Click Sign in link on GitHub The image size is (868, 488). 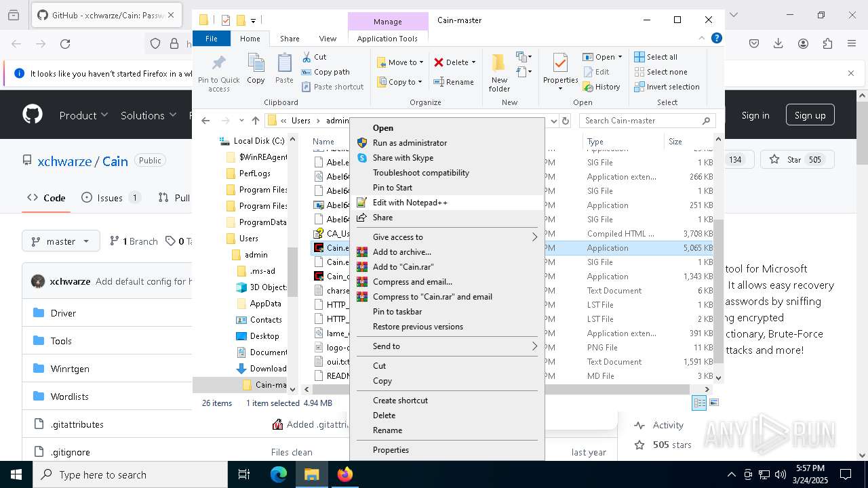pos(755,115)
